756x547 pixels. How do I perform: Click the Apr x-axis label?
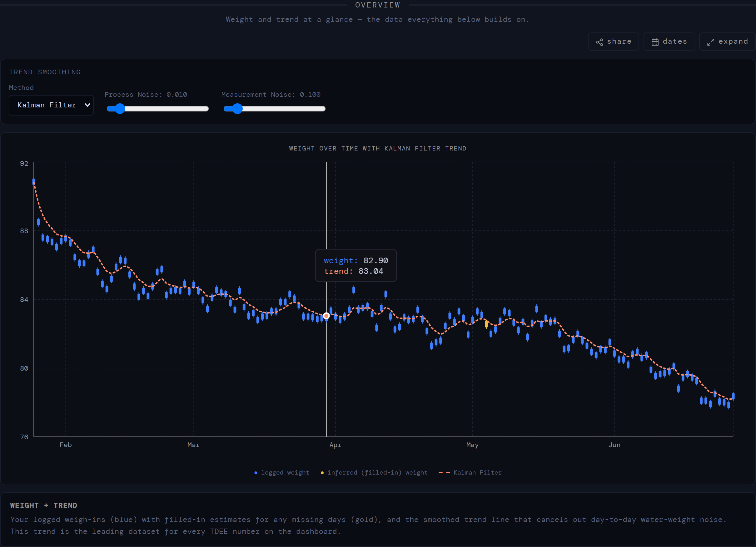(335, 445)
